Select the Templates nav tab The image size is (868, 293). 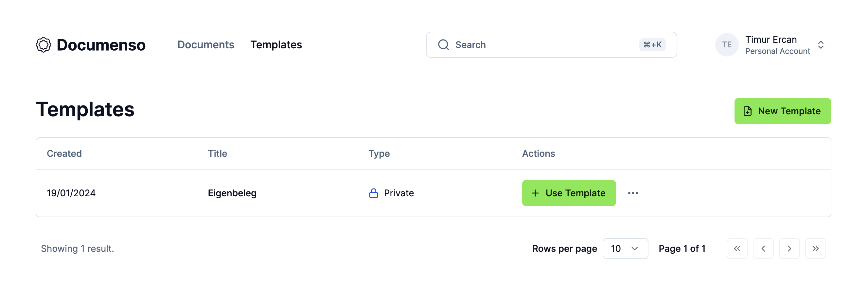coord(276,45)
